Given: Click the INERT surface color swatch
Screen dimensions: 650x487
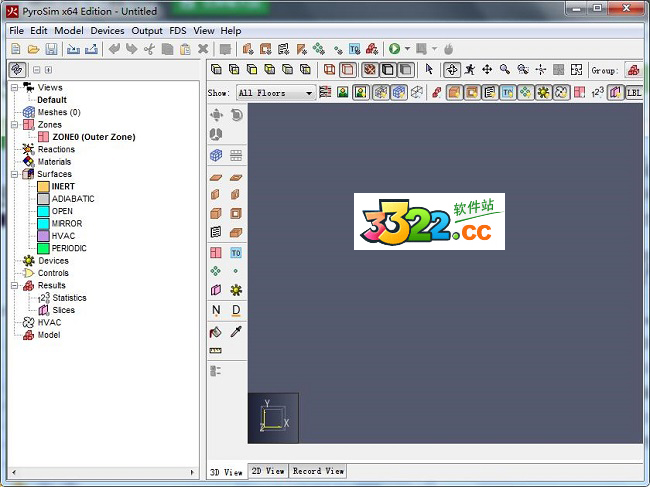Looking at the screenshot, I should 44,187.
